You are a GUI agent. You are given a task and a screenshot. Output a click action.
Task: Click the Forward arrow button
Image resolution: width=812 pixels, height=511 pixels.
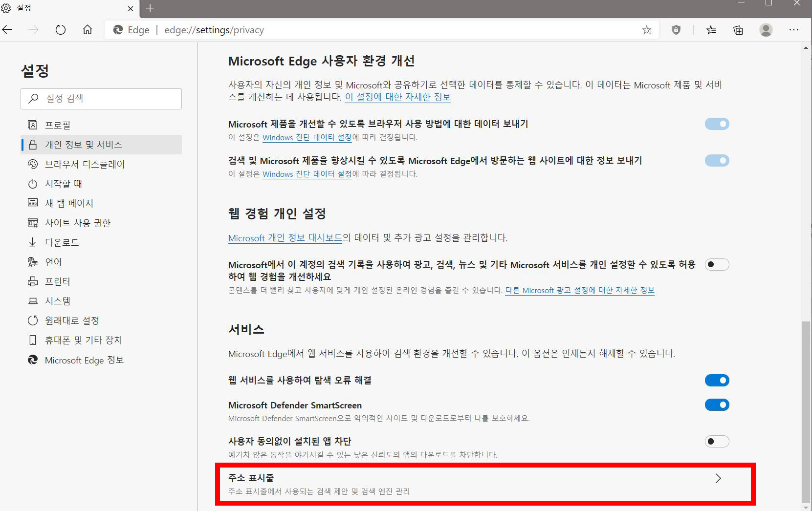34,30
